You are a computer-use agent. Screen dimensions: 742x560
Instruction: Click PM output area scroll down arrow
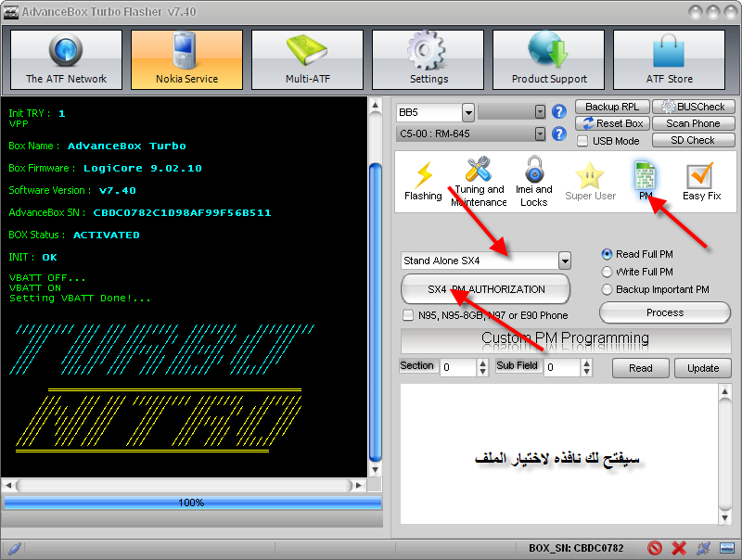click(724, 518)
